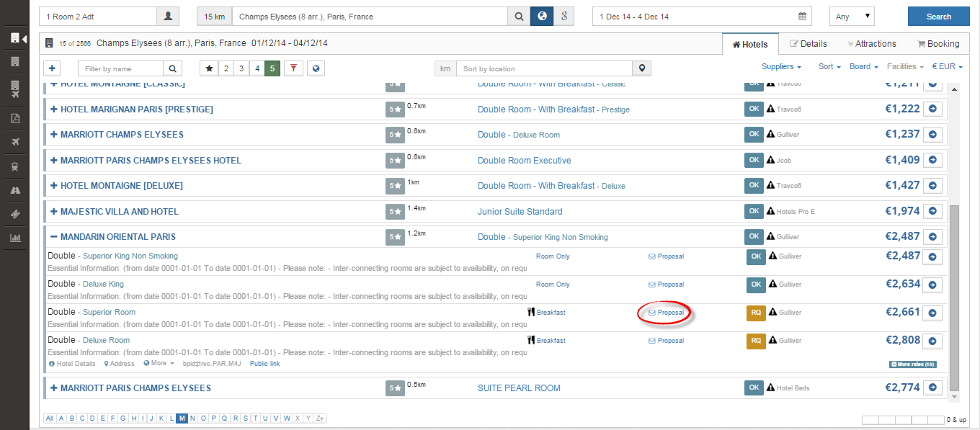The height and width of the screenshot is (430, 980).
Task: Switch to the Details tab
Action: 808,44
